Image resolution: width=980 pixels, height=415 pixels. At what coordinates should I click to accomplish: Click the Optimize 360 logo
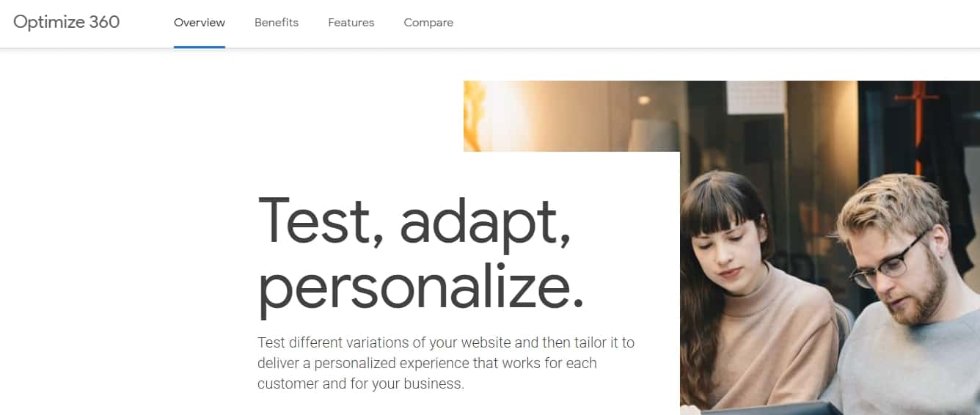[66, 22]
